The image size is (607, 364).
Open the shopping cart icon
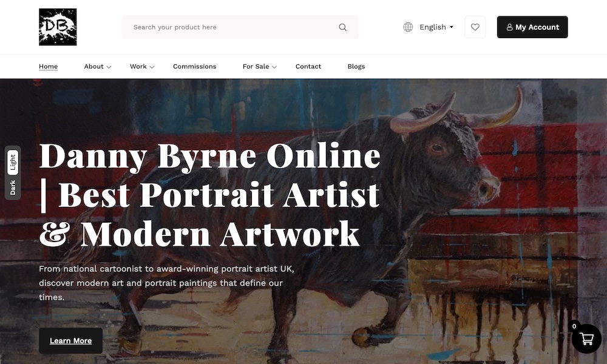587,339
